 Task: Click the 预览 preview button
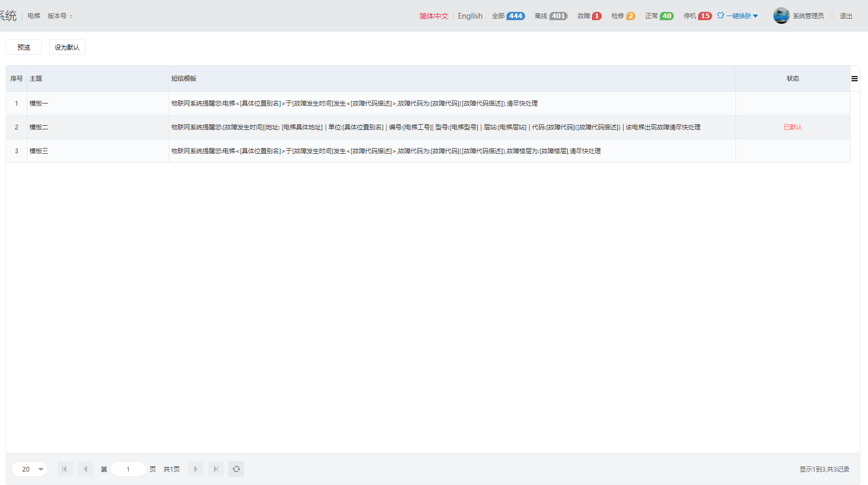pyautogui.click(x=24, y=47)
